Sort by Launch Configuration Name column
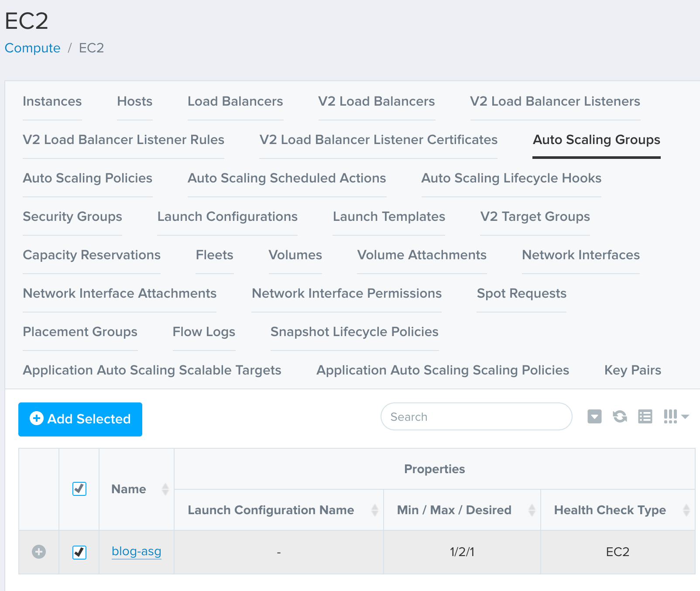The width and height of the screenshot is (700, 591). point(279,510)
